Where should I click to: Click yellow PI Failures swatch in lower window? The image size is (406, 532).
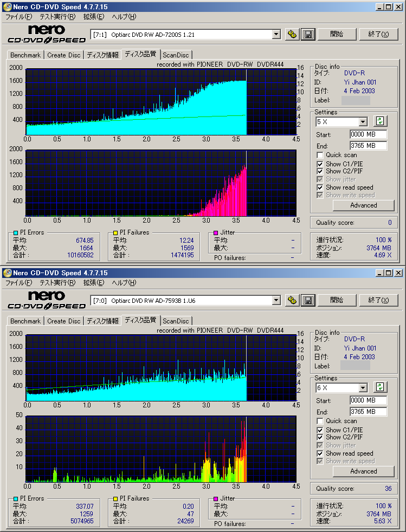[x=115, y=499]
